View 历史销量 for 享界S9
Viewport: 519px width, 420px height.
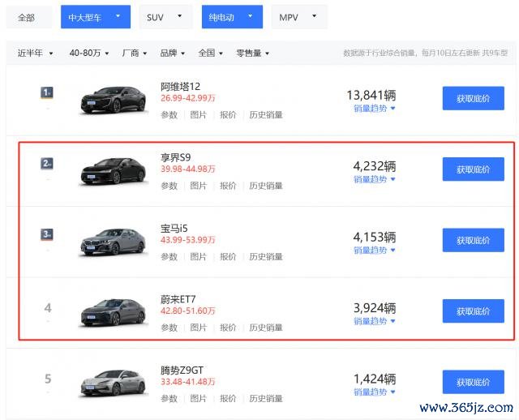click(266, 186)
